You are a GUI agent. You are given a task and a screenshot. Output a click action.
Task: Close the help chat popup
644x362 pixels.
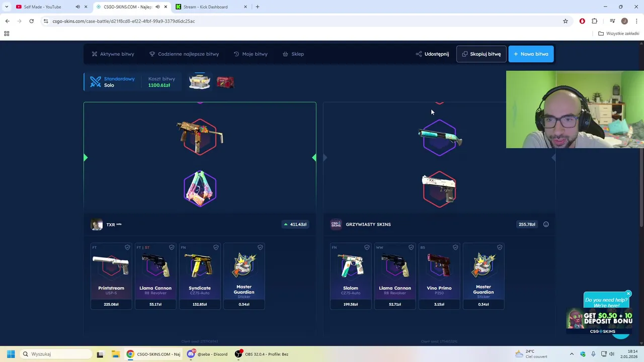[x=628, y=294]
